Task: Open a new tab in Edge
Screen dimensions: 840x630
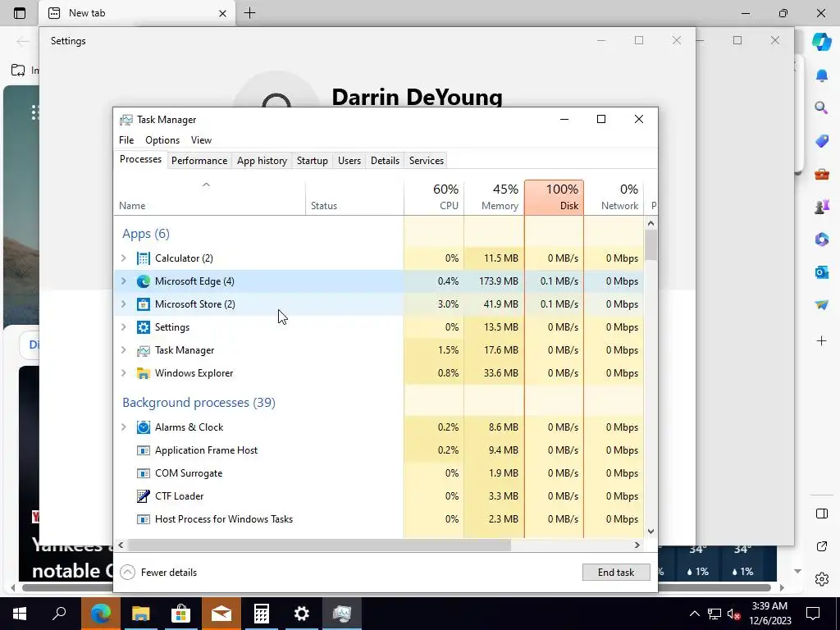Action: point(249,13)
